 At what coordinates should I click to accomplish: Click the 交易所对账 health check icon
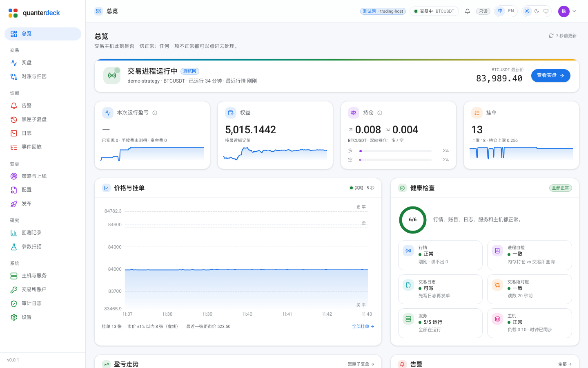[497, 285]
